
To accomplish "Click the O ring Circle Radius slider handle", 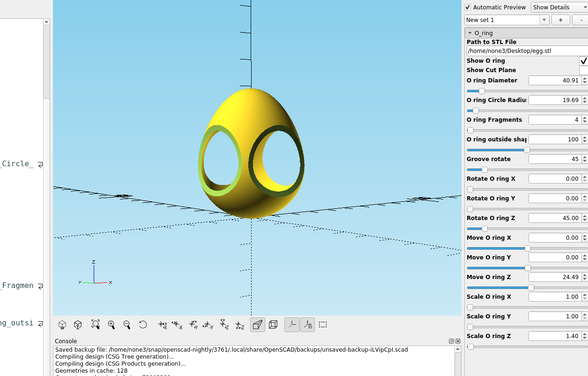I will click(x=476, y=111).
